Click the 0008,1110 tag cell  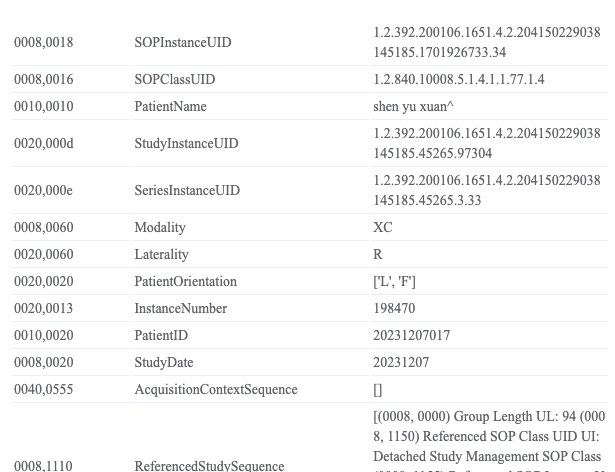44,465
